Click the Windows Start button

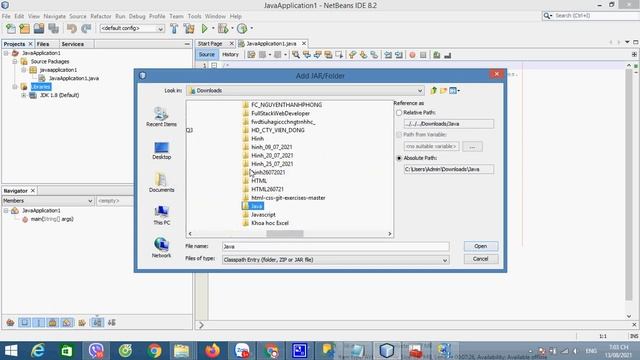pyautogui.click(x=11, y=351)
